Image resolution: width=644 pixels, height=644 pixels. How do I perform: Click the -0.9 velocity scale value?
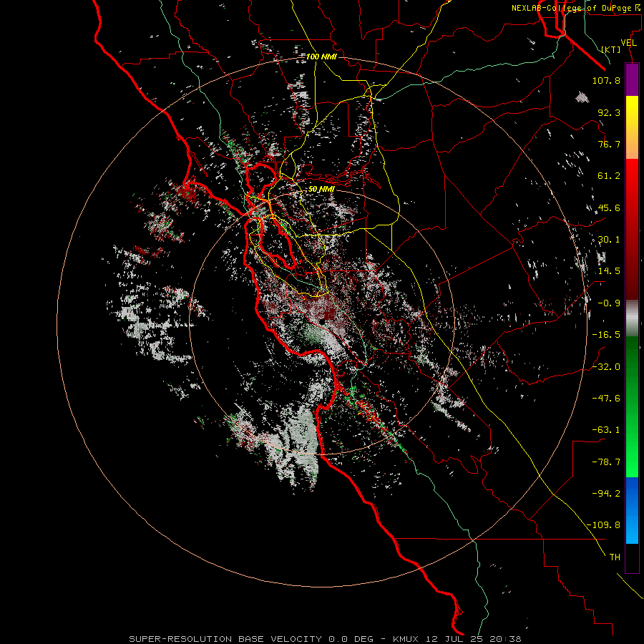coord(609,303)
